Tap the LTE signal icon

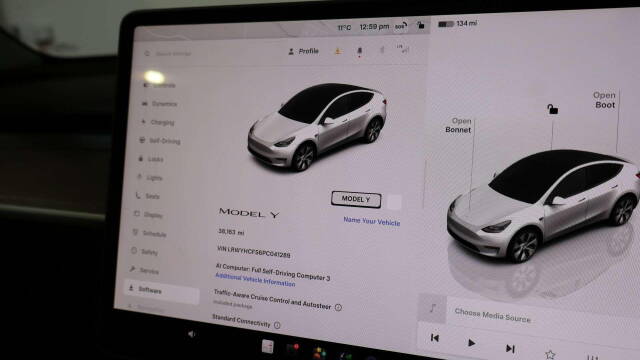tap(402, 49)
